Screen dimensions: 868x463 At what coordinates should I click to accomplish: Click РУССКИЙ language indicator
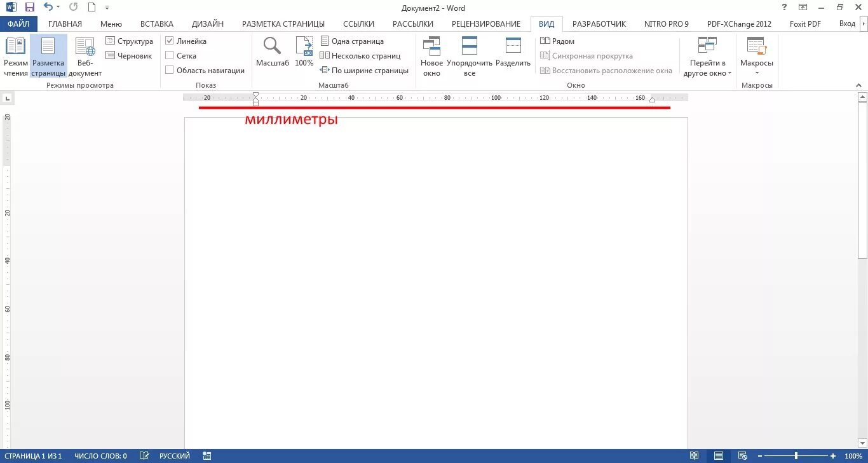pos(174,456)
